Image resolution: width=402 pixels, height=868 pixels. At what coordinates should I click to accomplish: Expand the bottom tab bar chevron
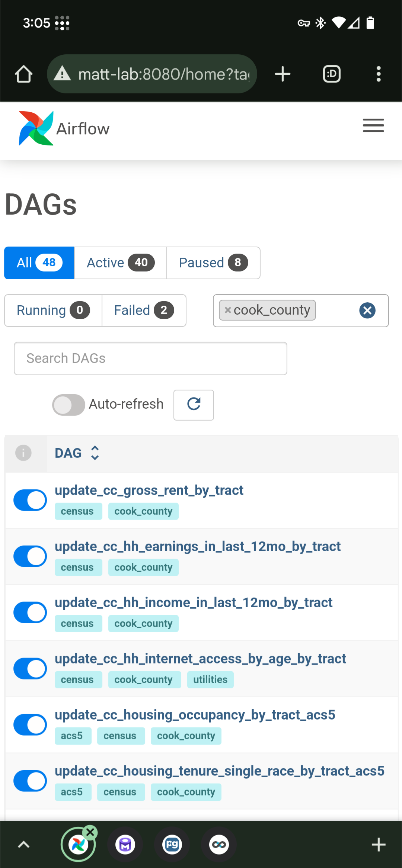tap(23, 845)
